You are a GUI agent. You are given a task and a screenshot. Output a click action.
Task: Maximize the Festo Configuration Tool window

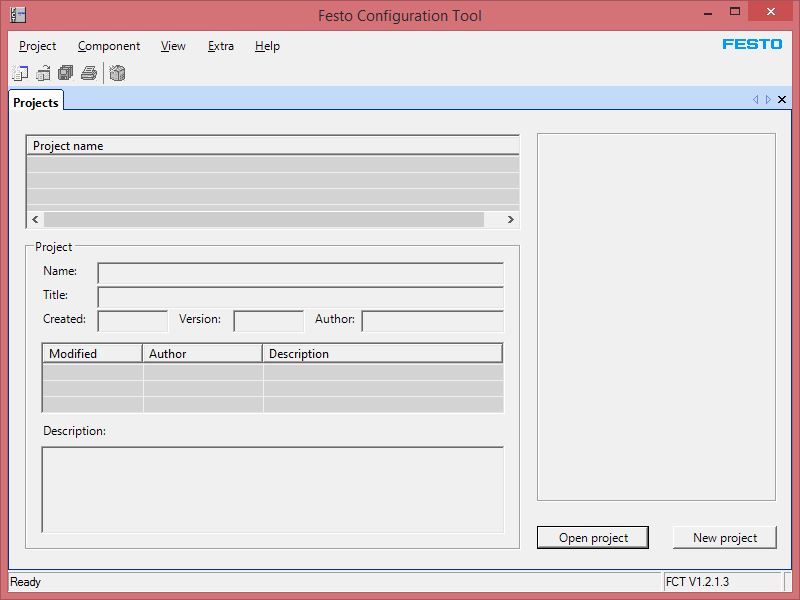(735, 12)
